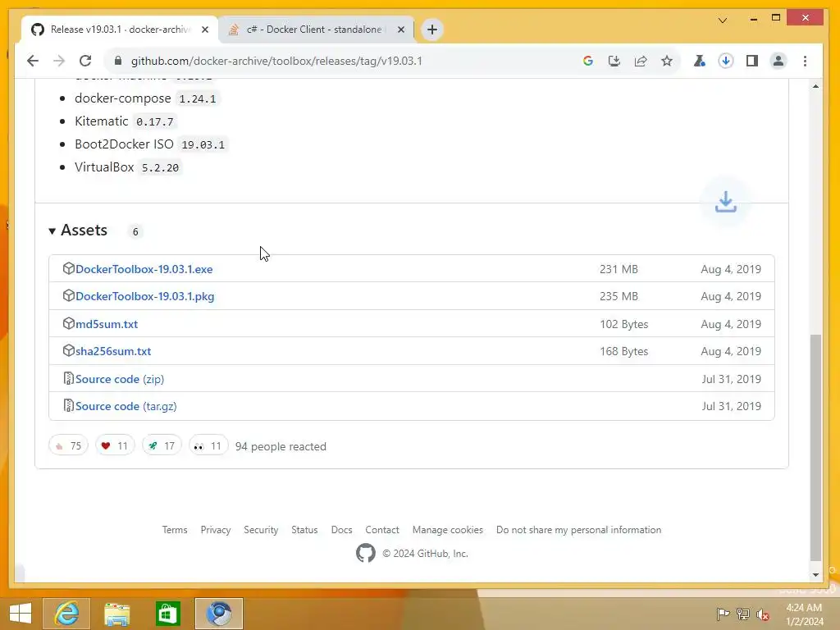Click the network icon in tray
This screenshot has width=840, height=630.
coord(743,614)
